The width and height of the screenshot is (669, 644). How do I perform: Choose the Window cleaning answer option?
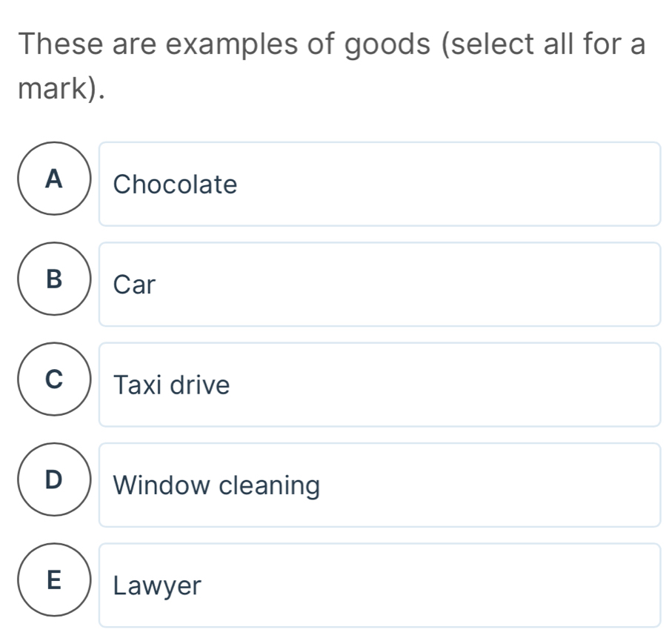[379, 485]
